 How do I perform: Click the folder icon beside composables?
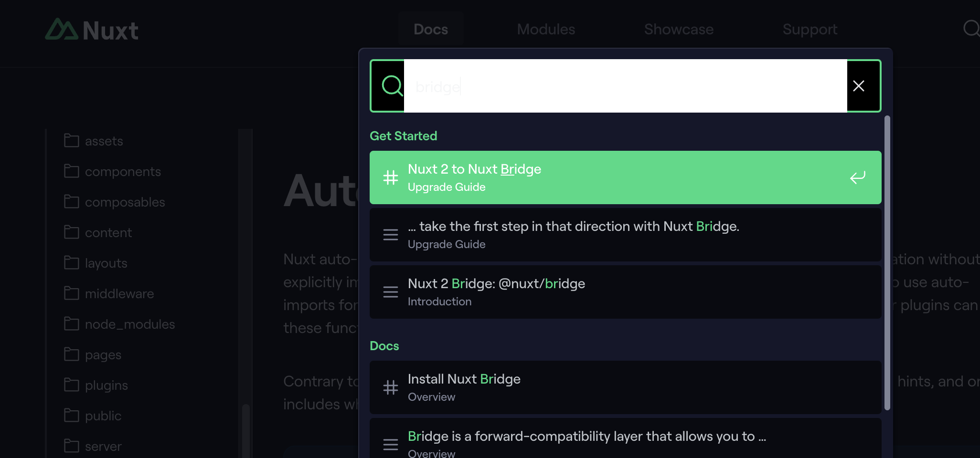pos(71,202)
